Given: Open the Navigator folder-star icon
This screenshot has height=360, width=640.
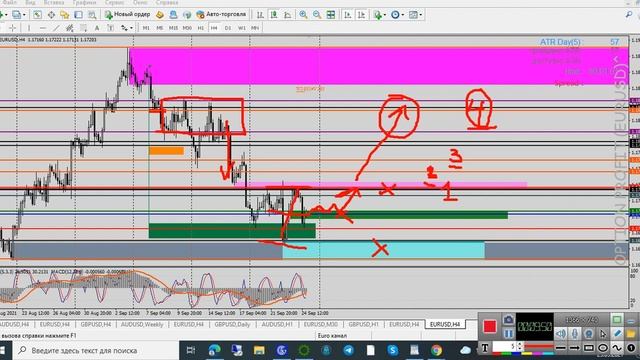Looking at the screenshot, I should [x=64, y=15].
